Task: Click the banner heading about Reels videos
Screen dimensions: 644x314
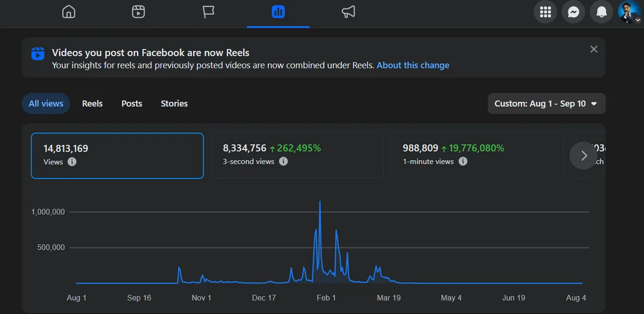Action: [151, 53]
